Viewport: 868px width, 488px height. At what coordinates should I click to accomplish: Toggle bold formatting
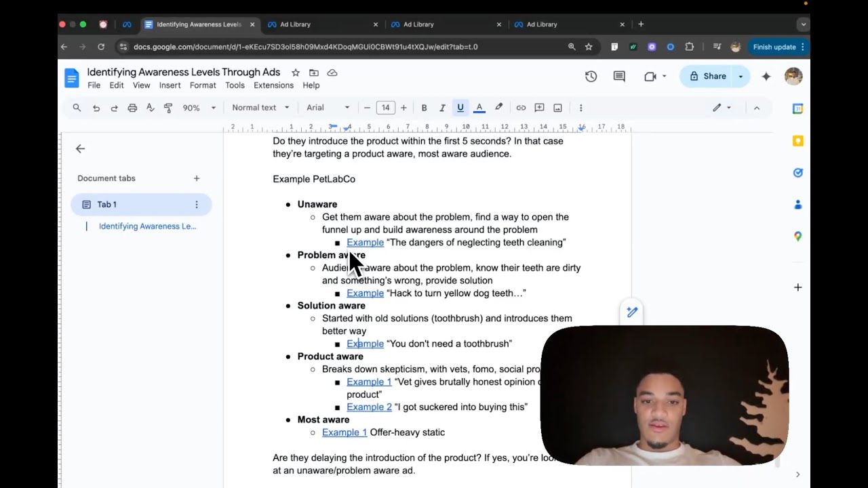(425, 108)
